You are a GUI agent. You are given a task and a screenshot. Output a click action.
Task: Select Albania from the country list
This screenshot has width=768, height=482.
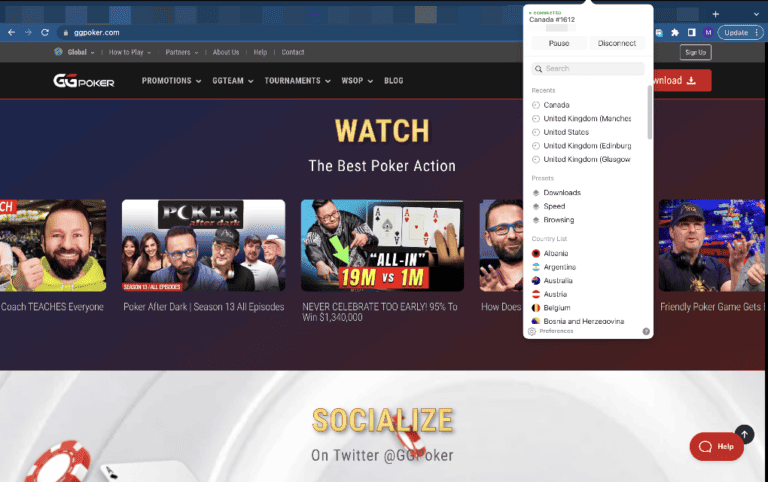click(x=556, y=254)
